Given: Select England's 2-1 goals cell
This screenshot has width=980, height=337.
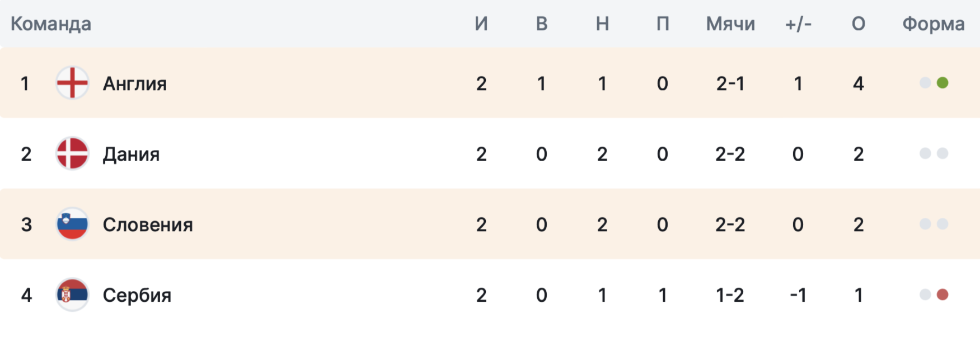Looking at the screenshot, I should (730, 83).
